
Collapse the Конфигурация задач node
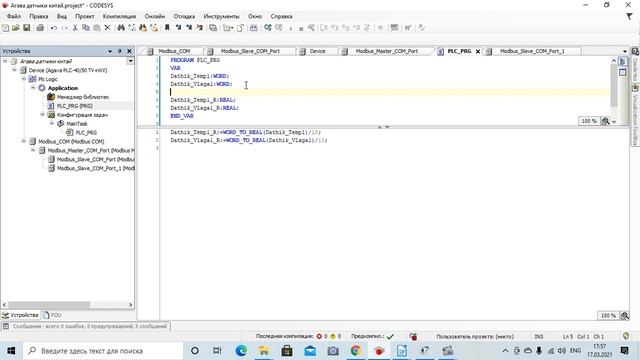coord(42,115)
